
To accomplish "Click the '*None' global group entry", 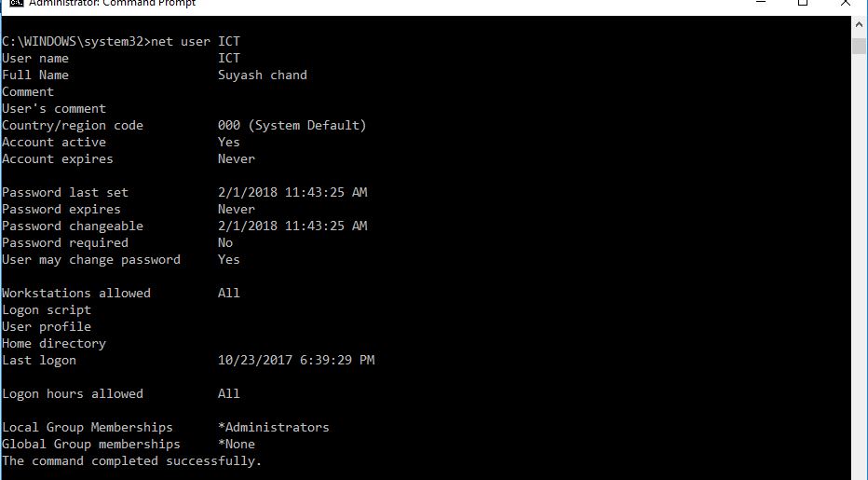I will click(237, 444).
